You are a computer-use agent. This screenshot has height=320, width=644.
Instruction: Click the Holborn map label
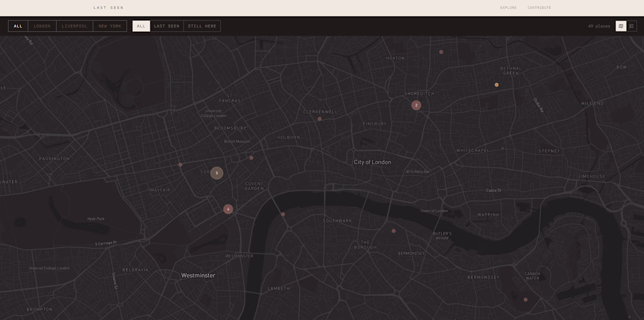(x=289, y=137)
